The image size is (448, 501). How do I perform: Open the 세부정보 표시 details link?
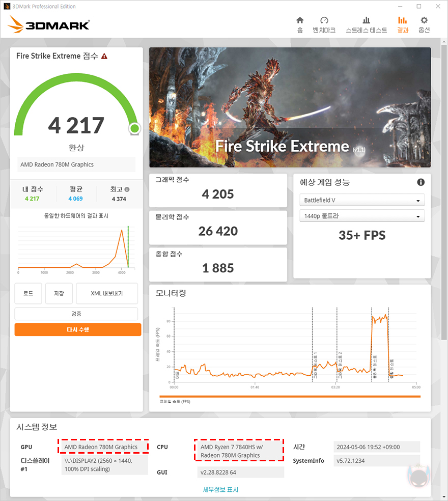(x=220, y=489)
